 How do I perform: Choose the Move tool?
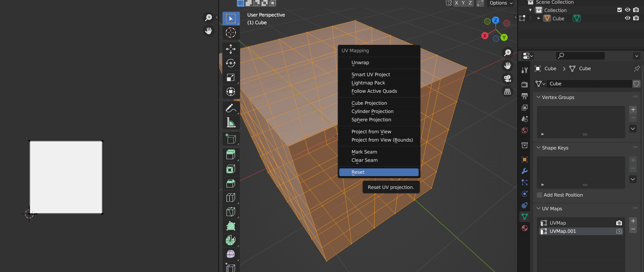click(x=231, y=49)
